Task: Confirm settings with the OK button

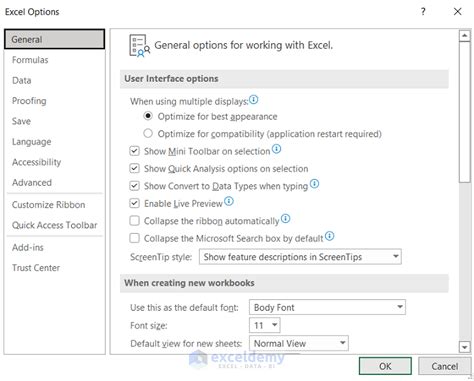Action: coord(385,366)
